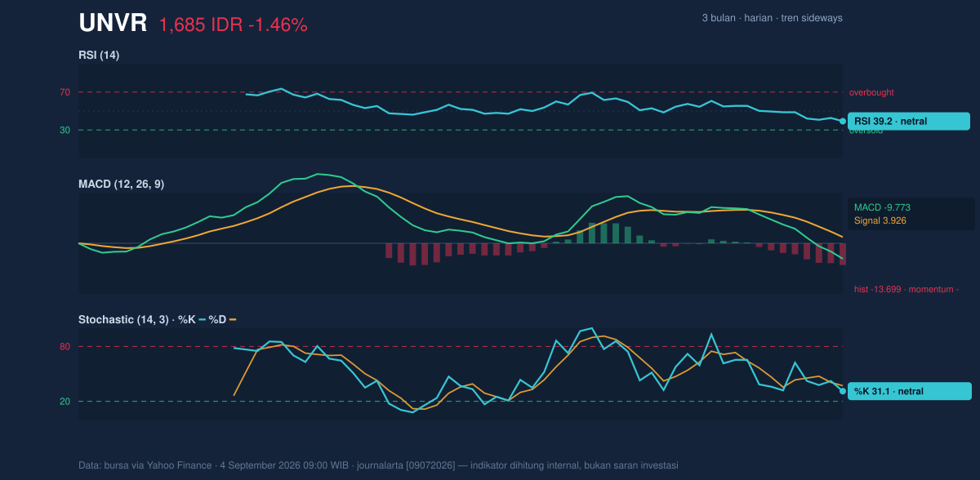Click the 'Signal 3.926' legend value
980x480 pixels.
coord(880,220)
